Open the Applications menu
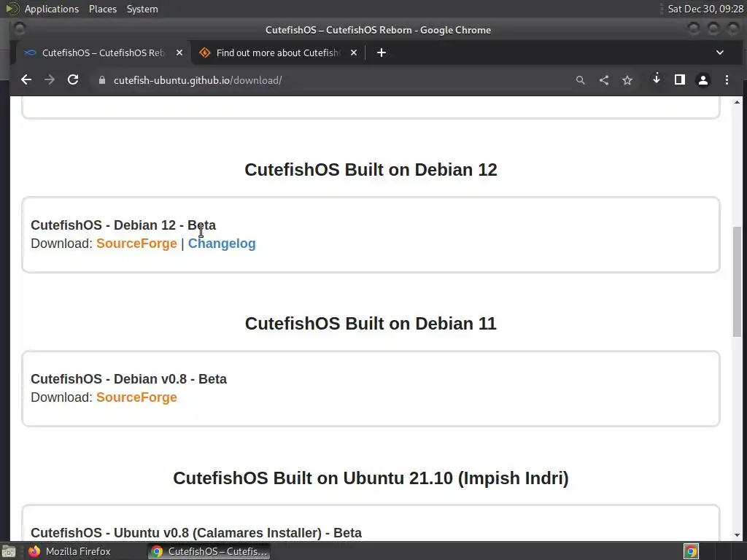The height and width of the screenshot is (560, 747). tap(52, 9)
